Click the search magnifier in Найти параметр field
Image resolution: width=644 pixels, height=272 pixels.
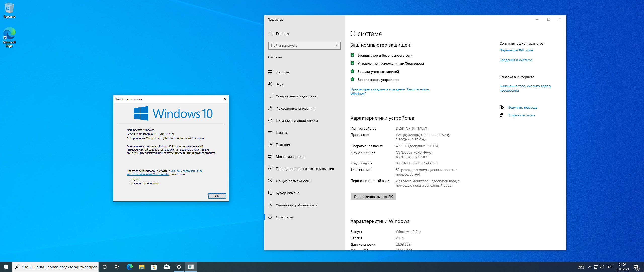337,46
